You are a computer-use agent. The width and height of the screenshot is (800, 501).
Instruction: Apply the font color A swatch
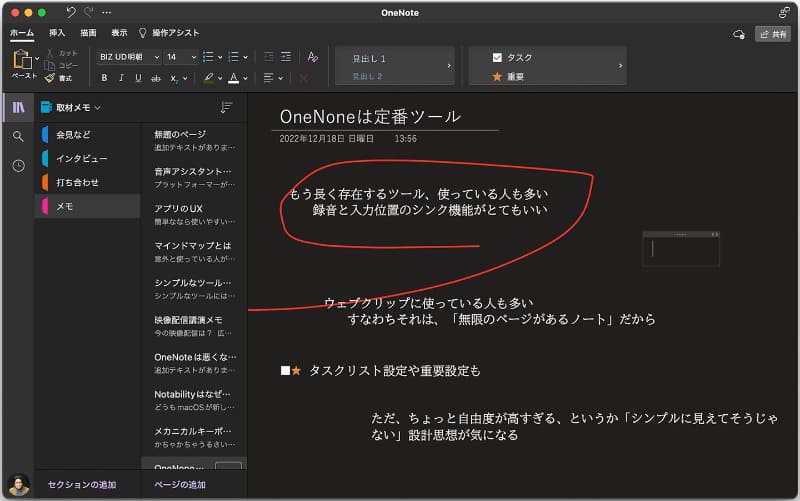click(233, 78)
